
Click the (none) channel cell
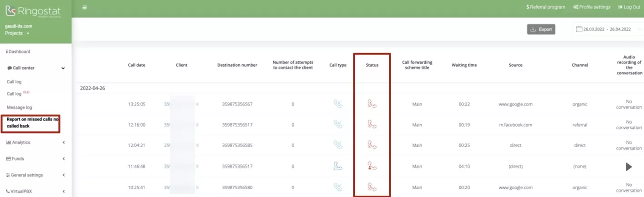pyautogui.click(x=579, y=167)
